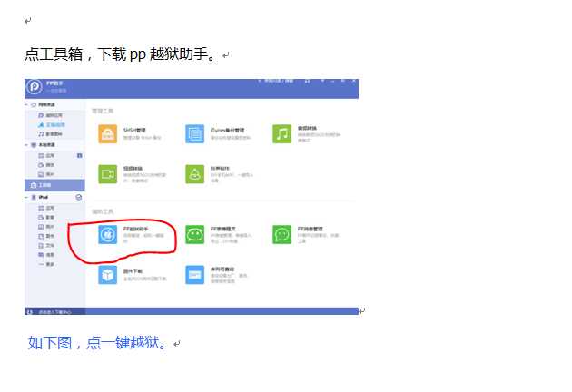The width and height of the screenshot is (572, 392).
Task: Open the green music note audio conversion icon
Action: click(282, 133)
